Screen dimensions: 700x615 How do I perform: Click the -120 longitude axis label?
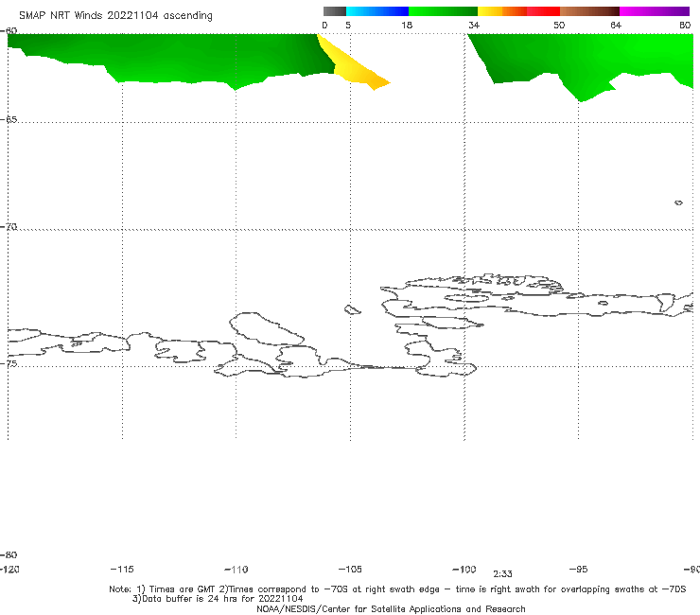[9, 569]
